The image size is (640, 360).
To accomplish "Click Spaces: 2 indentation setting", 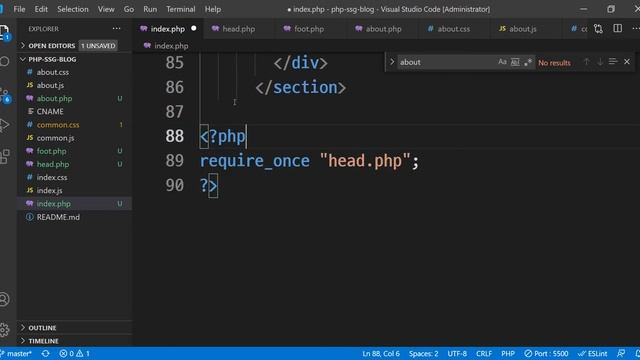I will click(x=423, y=353).
